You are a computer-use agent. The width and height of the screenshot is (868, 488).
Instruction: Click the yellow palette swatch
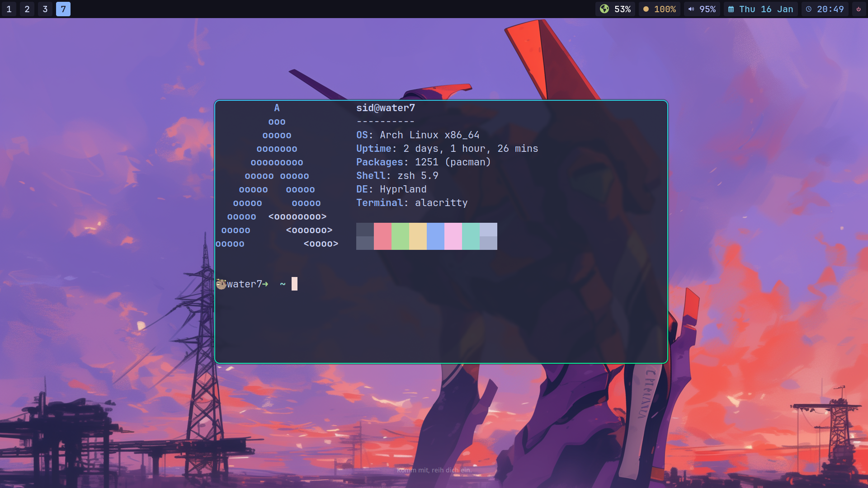tap(418, 236)
